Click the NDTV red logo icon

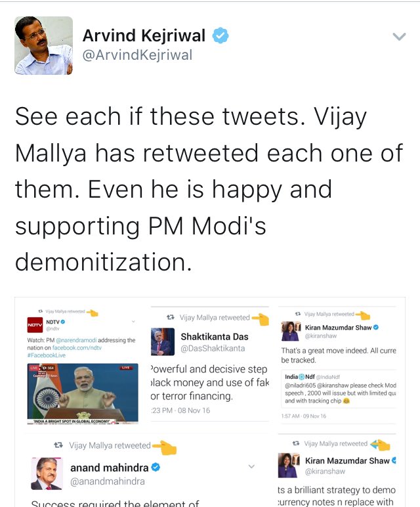click(x=35, y=324)
